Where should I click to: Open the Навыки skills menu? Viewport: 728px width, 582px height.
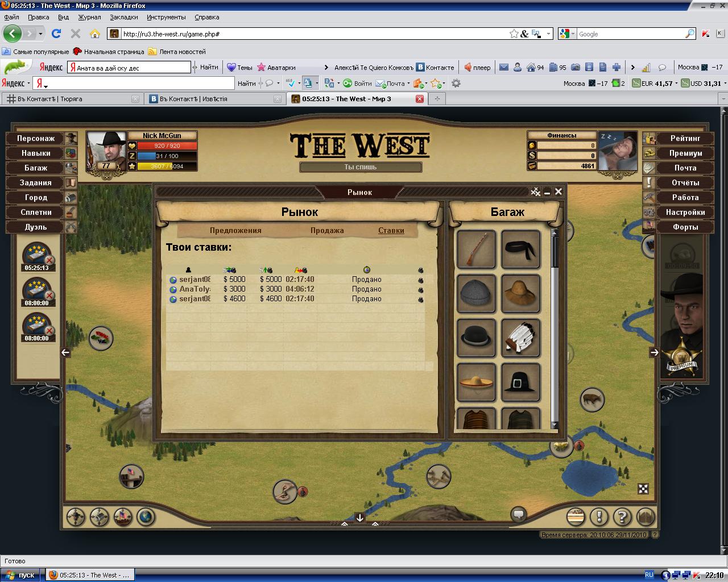click(36, 153)
